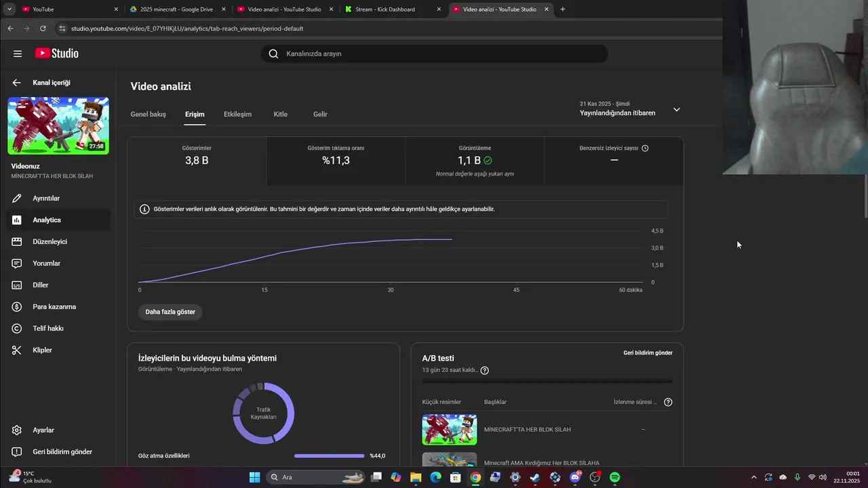Viewport: 868px width, 488px height.
Task: Reload the page with browser refresh button
Action: click(43, 28)
